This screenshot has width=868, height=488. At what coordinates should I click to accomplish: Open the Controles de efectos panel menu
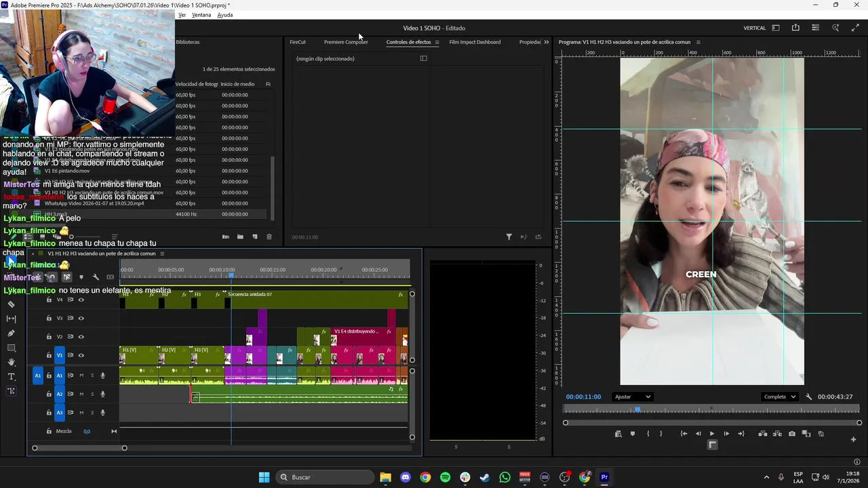tap(437, 42)
